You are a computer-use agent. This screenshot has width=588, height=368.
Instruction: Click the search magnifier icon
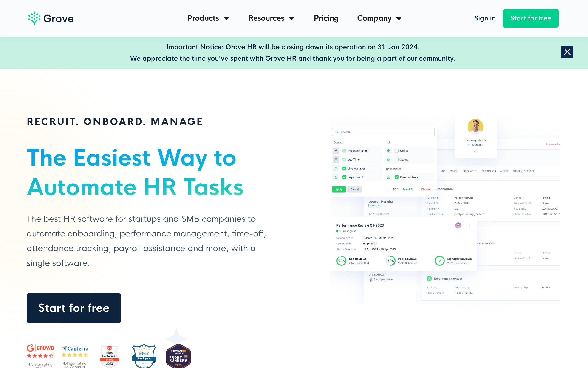pyautogui.click(x=337, y=132)
